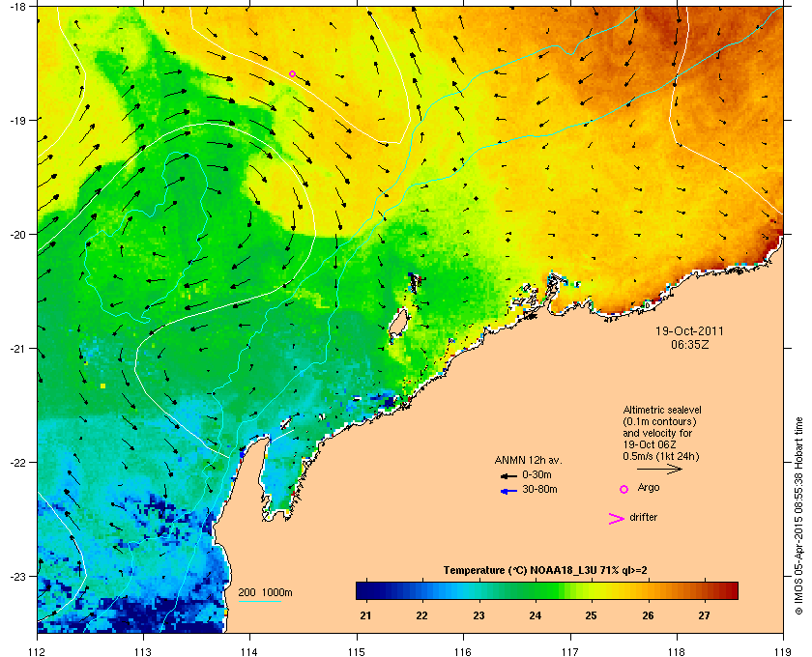Click the dark blue 21°C end of colorbar
The image size is (812, 657).
click(x=366, y=590)
